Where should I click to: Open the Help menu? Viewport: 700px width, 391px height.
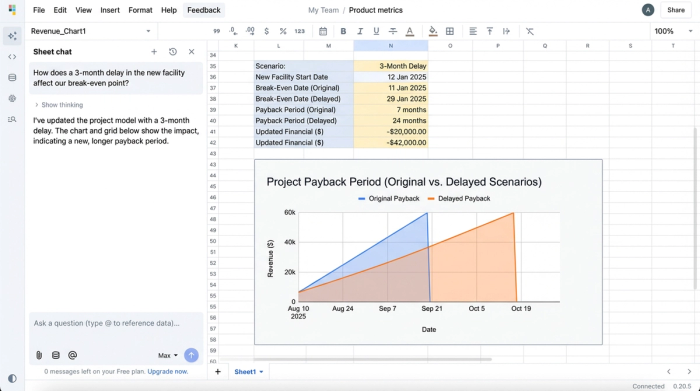click(x=169, y=10)
